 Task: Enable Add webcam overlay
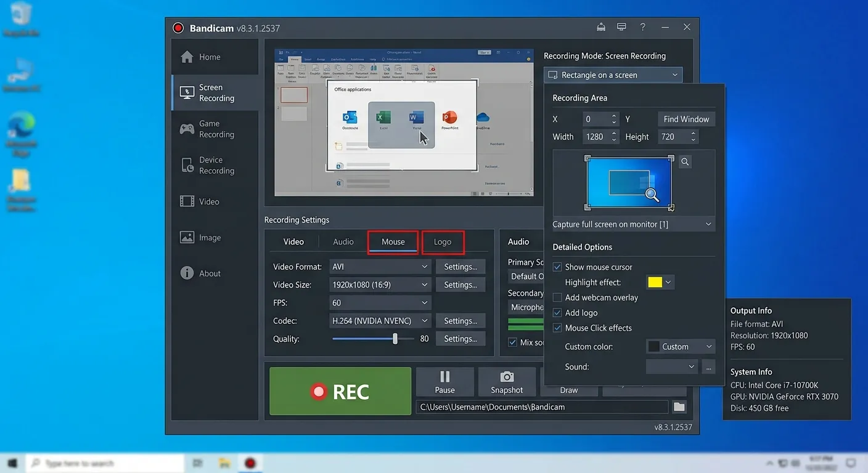[x=557, y=297]
